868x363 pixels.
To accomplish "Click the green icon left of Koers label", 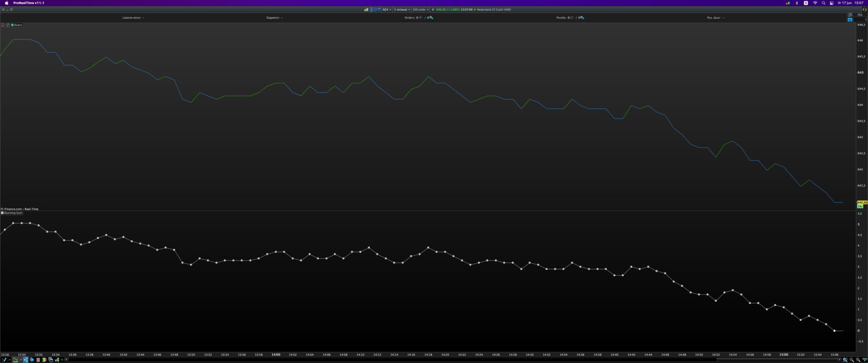I will [8, 25].
